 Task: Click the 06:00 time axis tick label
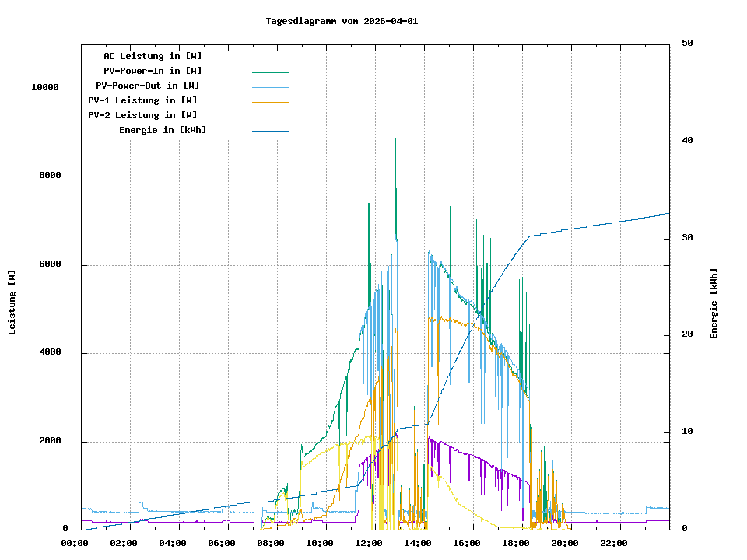222,543
